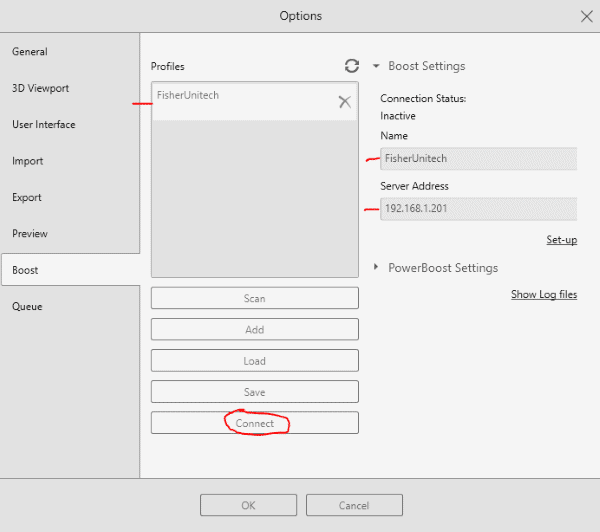Add a new Boost profile
This screenshot has width=600, height=532.
(x=254, y=330)
